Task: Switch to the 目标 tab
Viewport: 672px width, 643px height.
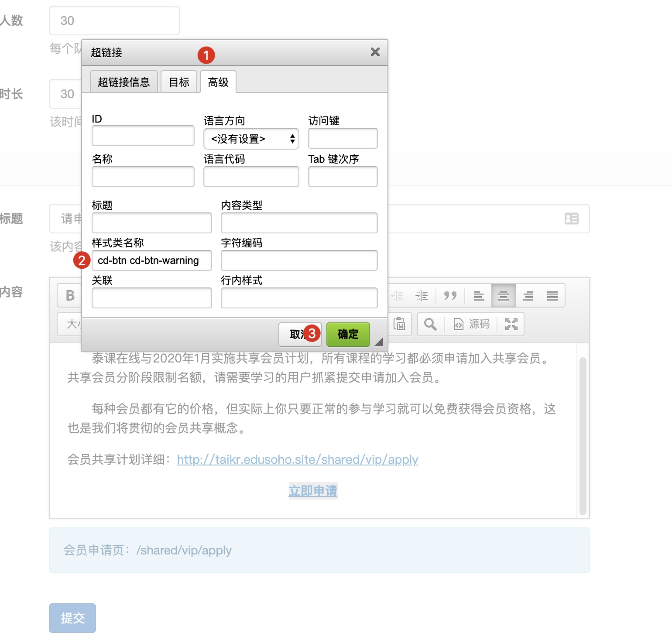Action: coord(179,82)
